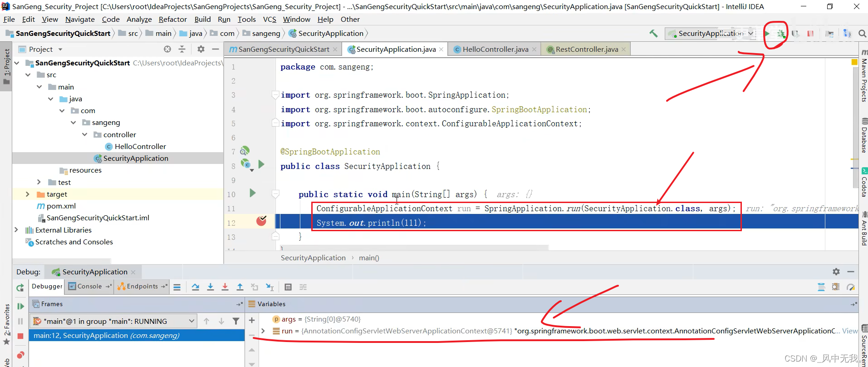Open the Debug panel settings gear
Image resolution: width=868 pixels, height=367 pixels.
click(x=836, y=272)
